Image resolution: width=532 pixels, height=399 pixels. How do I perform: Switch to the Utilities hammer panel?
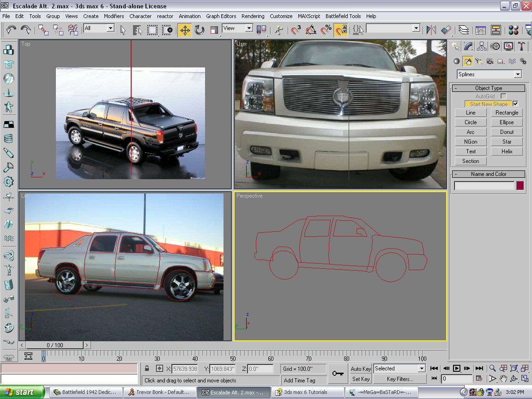(x=521, y=46)
